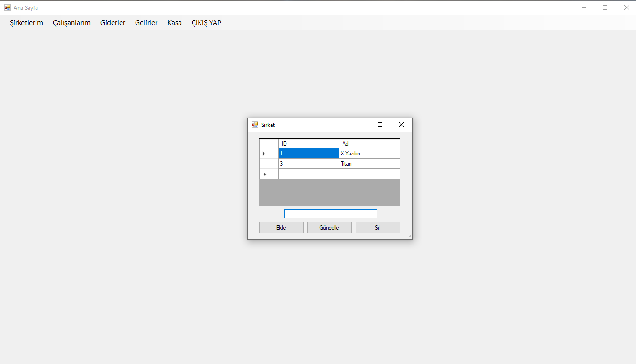Click ÇIKIŞ YAP to log out

click(x=206, y=23)
